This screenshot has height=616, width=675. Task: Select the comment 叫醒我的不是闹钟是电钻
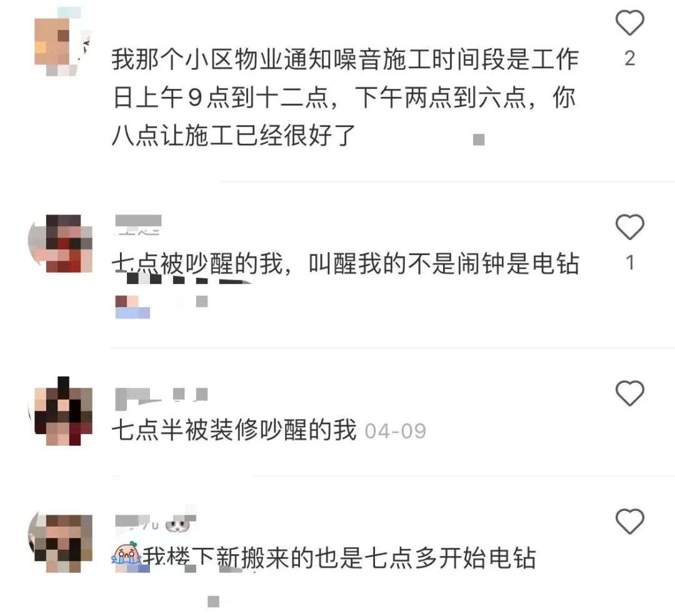coord(444,264)
